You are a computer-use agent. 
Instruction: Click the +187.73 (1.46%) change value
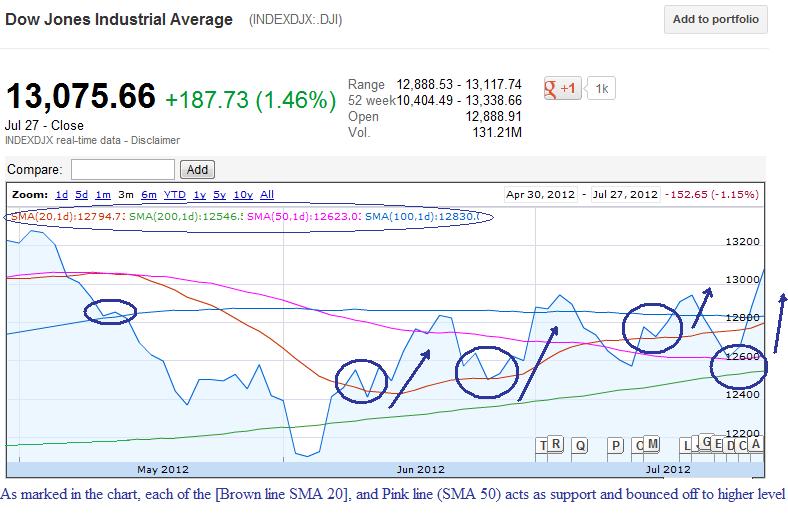coord(250,99)
